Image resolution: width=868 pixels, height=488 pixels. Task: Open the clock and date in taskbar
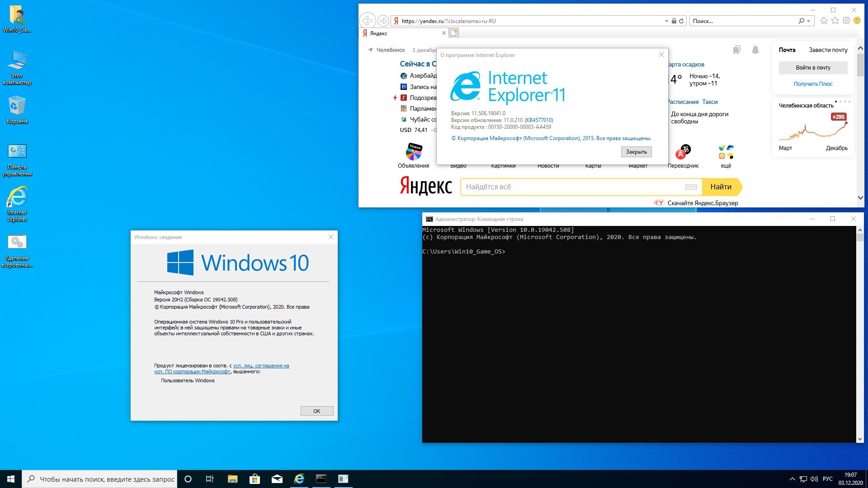[851, 479]
